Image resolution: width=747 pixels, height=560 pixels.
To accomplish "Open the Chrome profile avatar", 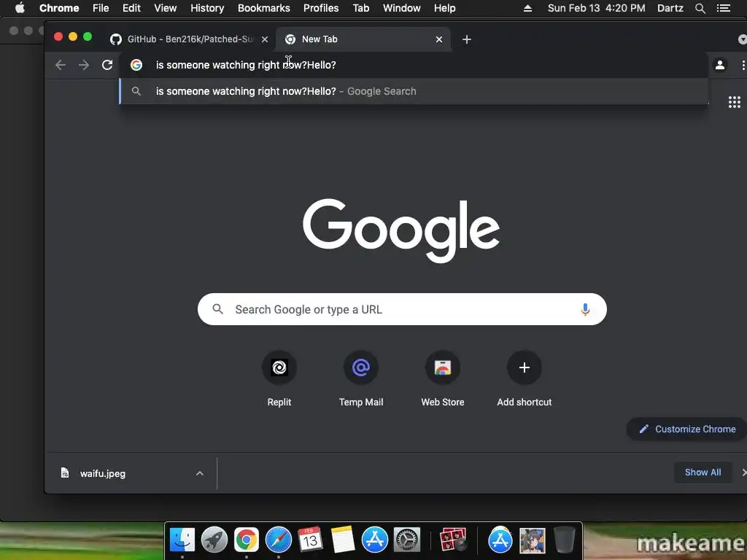I will tap(720, 65).
